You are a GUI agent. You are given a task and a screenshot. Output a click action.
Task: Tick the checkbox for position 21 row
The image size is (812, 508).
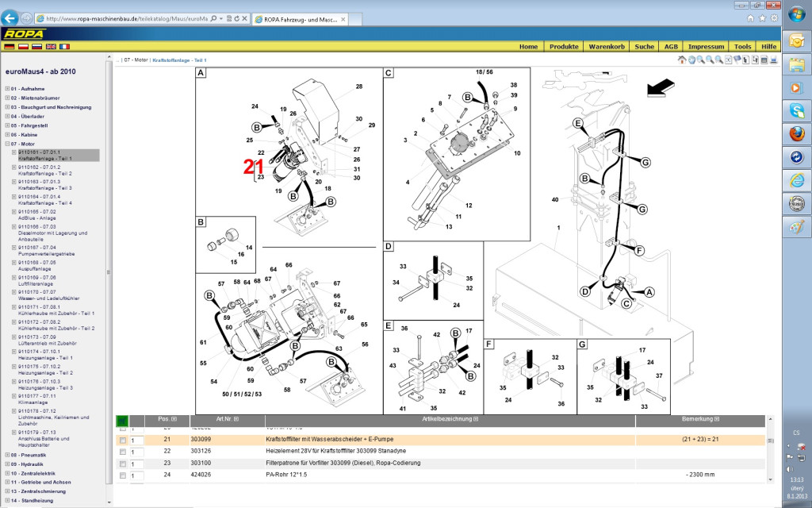(123, 440)
